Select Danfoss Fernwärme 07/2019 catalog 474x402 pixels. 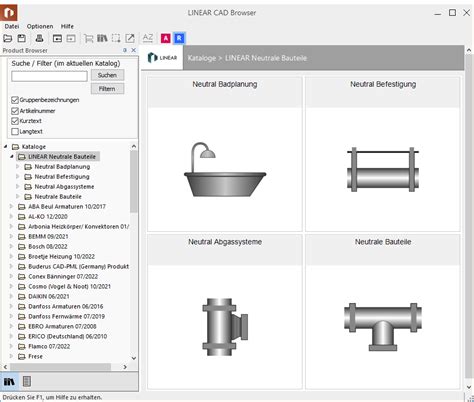tap(67, 316)
